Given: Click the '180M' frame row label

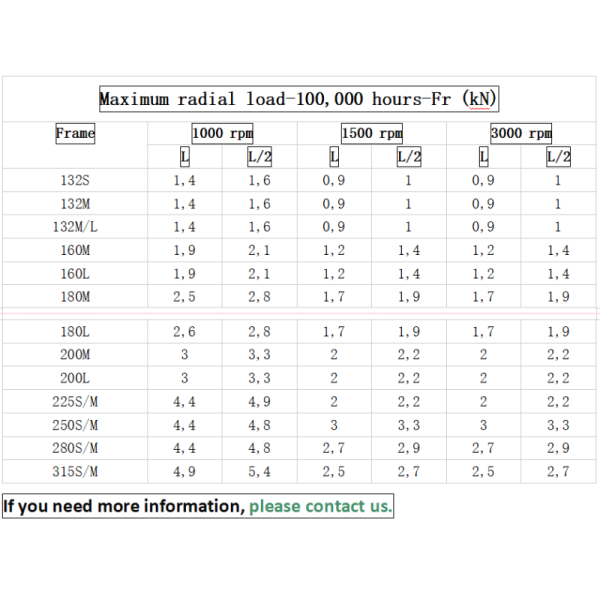Looking at the screenshot, I should (x=75, y=297).
